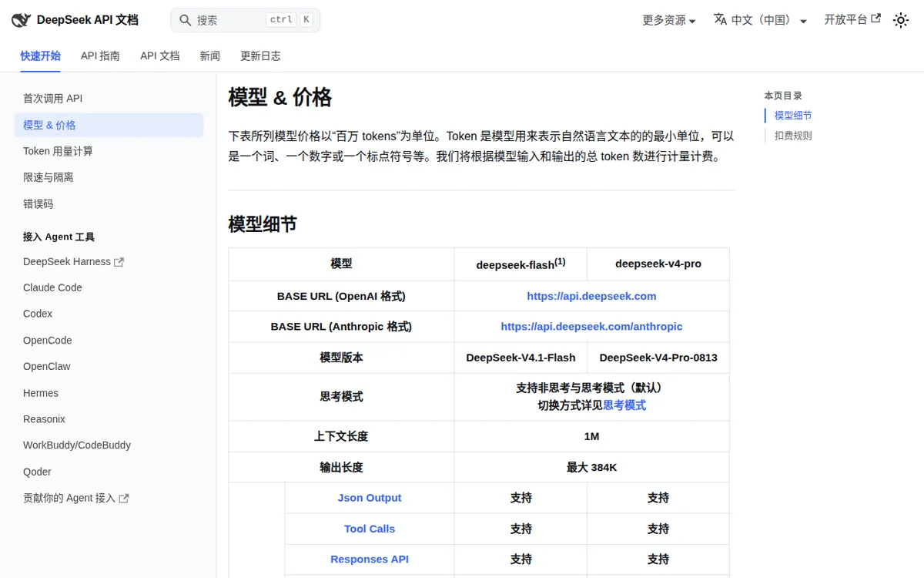
Task: Click the search magnifier icon
Action: click(x=185, y=20)
